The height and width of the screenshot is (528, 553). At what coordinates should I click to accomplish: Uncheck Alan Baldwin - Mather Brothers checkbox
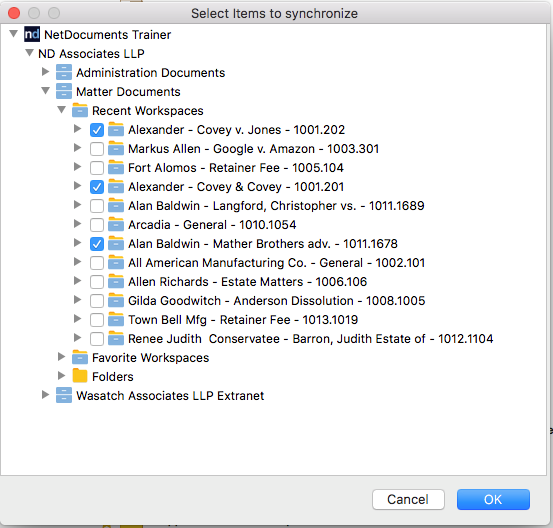[97, 244]
